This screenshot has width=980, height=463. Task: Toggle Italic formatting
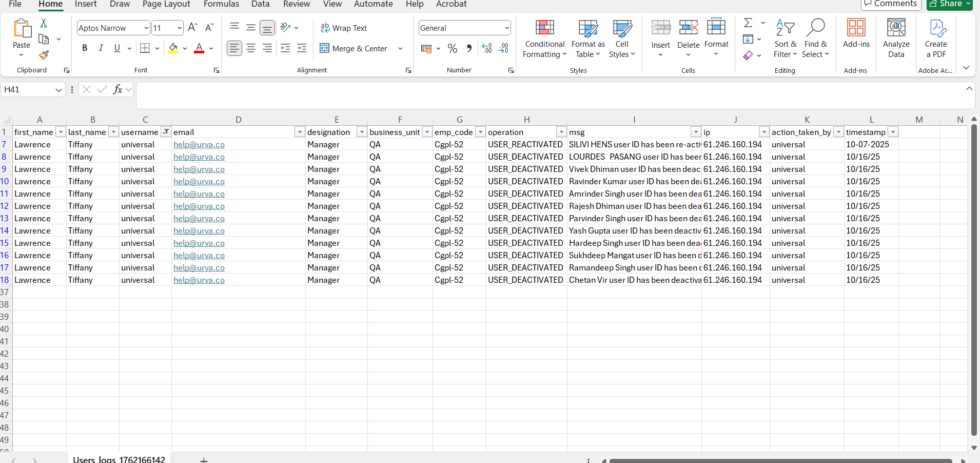click(x=101, y=48)
